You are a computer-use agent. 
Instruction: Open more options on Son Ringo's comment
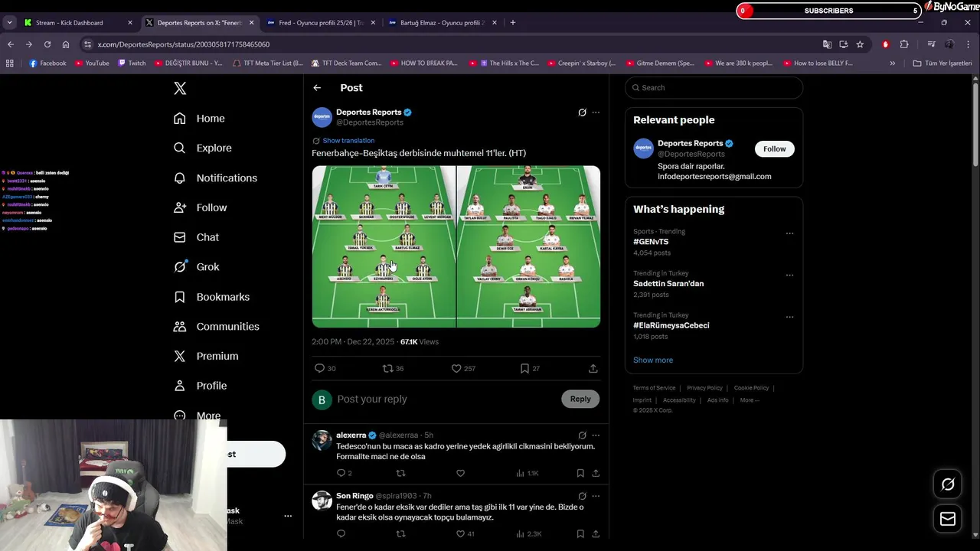(596, 496)
